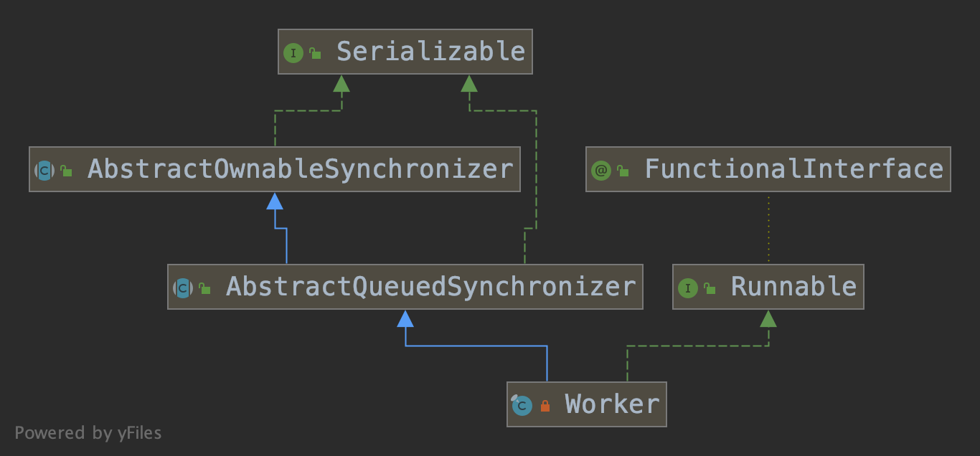
Task: Select the AbstractQueuedSynchronizer node label
Action: [x=430, y=287]
